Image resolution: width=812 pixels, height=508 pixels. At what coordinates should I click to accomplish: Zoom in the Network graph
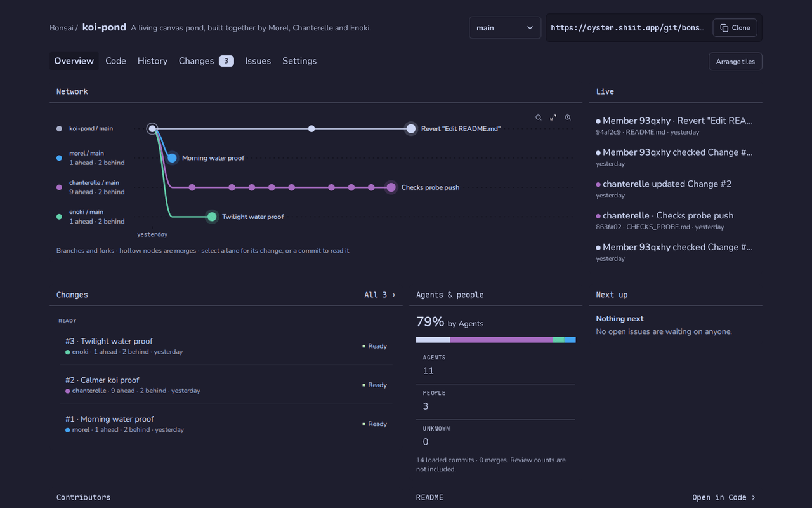568,117
